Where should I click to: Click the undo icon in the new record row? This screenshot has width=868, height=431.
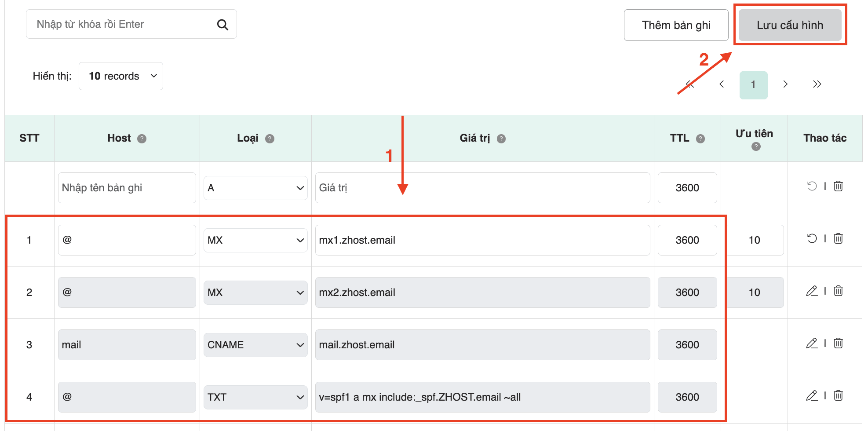(811, 186)
